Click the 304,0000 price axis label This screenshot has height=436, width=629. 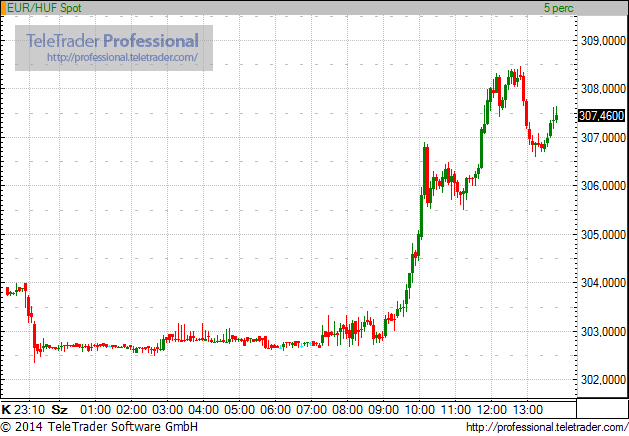pyautogui.click(x=603, y=283)
